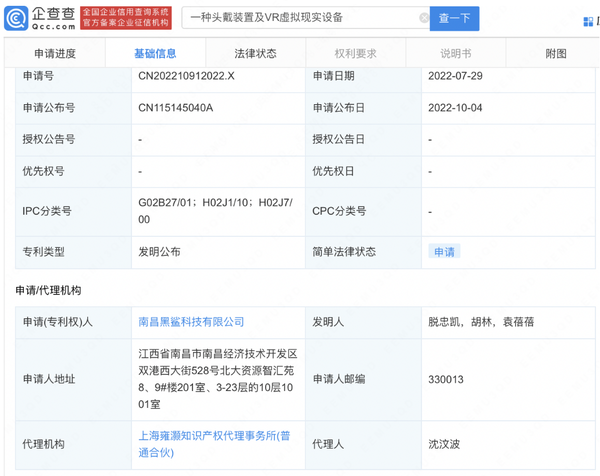The image size is (600, 476).
Task: Click the 申请人地址 label cell
Action: coord(73,379)
